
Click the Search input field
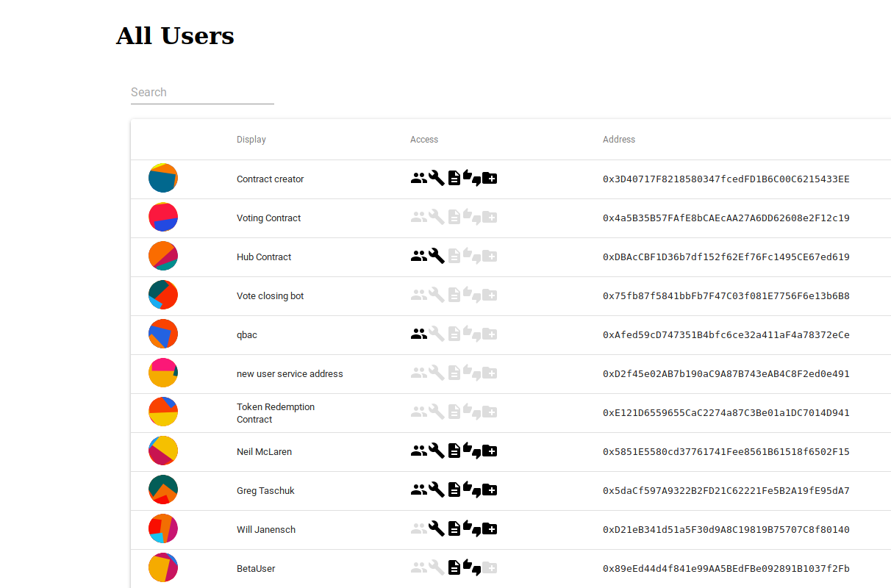pyautogui.click(x=202, y=93)
